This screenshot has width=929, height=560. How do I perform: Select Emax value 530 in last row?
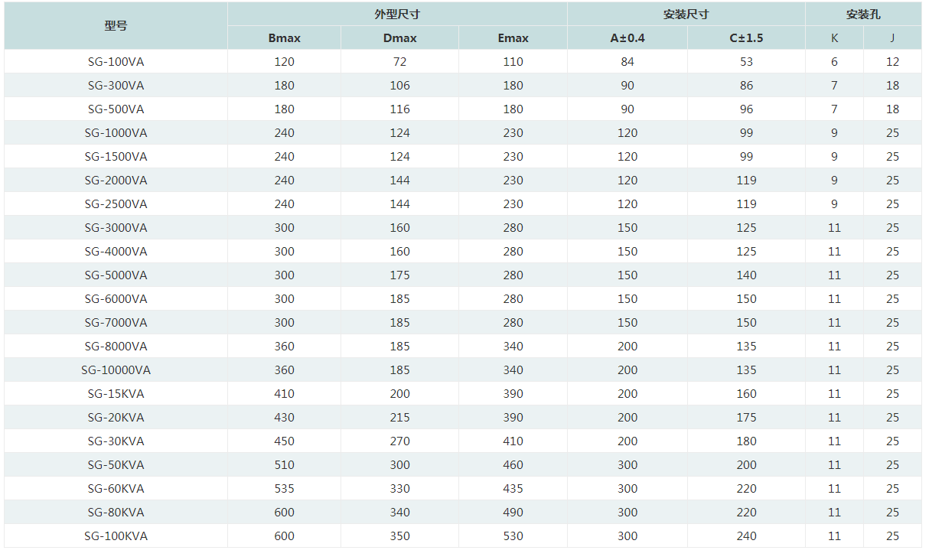click(x=513, y=536)
